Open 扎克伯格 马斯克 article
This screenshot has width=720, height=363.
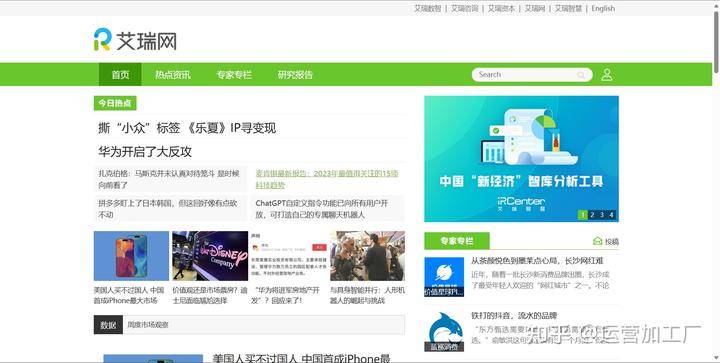pyautogui.click(x=169, y=179)
